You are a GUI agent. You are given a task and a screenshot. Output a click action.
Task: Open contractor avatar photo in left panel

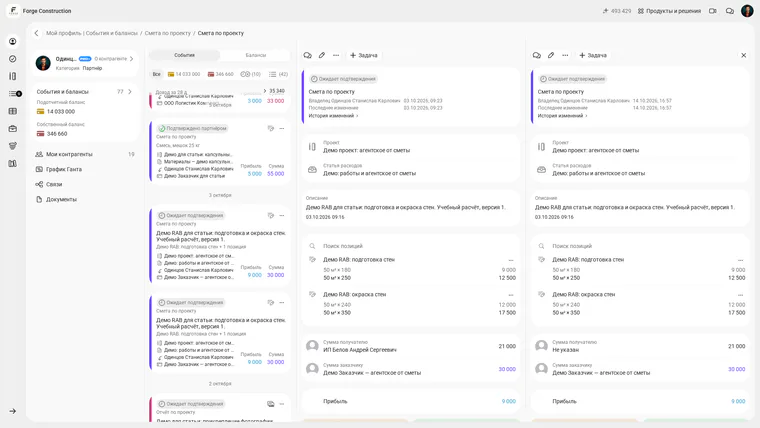pos(43,63)
